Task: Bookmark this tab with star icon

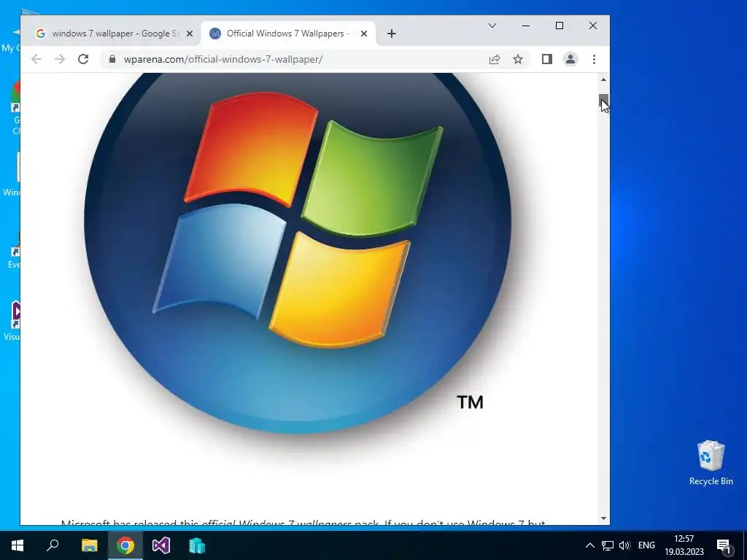Action: [518, 59]
